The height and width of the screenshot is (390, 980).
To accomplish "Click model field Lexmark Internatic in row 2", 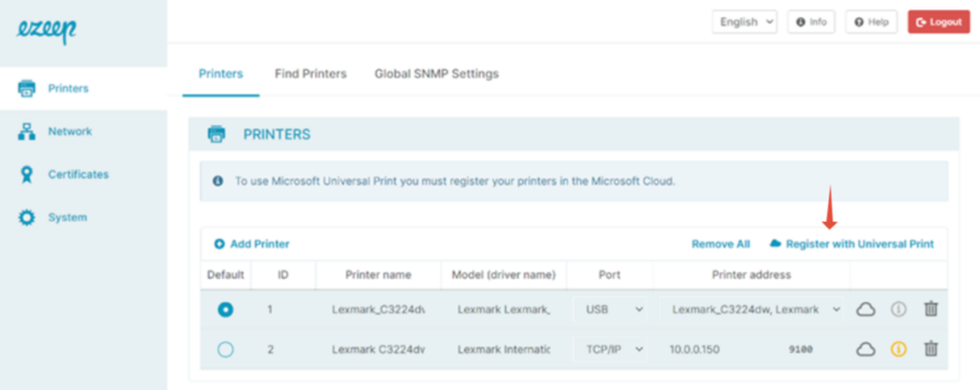I will [503, 350].
